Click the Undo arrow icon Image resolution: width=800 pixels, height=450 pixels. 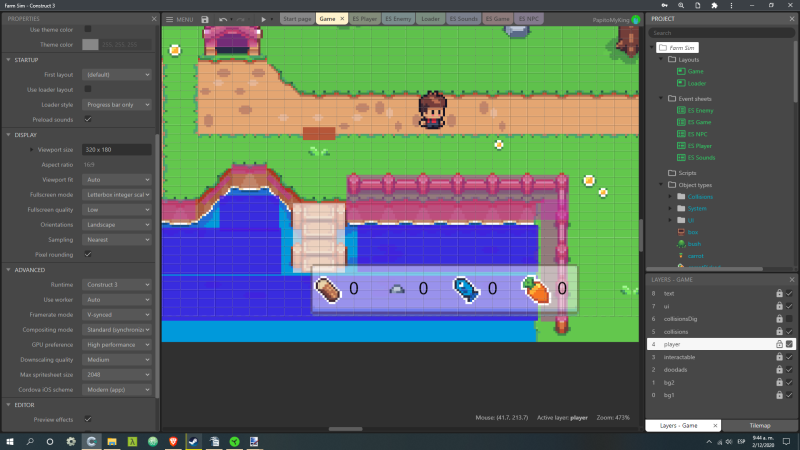(223, 19)
